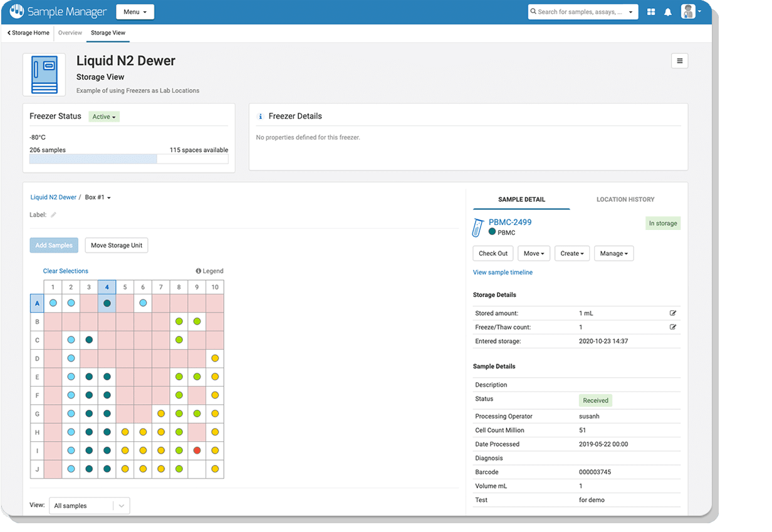772x532 pixels.
Task: Open the user avatar menu
Action: pyautogui.click(x=691, y=12)
